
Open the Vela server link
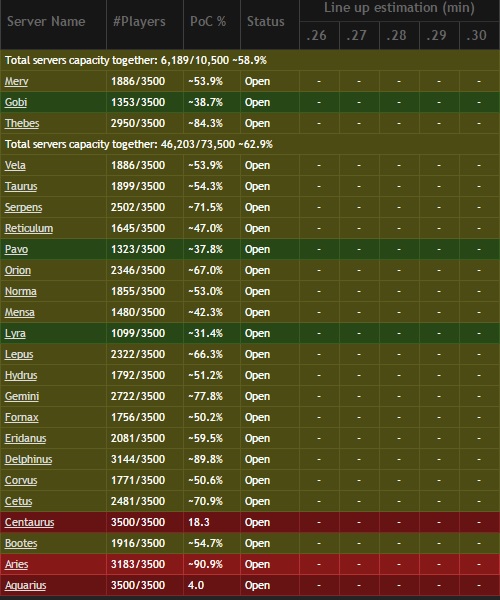(15, 165)
